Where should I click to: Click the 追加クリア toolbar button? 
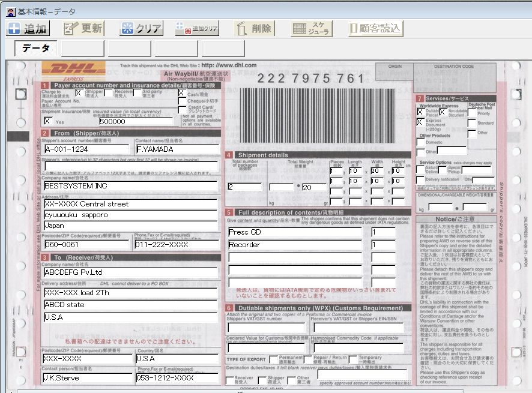pos(197,28)
